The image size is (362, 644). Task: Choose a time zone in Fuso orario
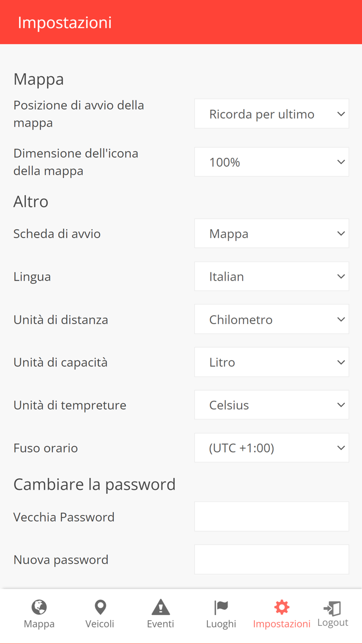coord(271,448)
